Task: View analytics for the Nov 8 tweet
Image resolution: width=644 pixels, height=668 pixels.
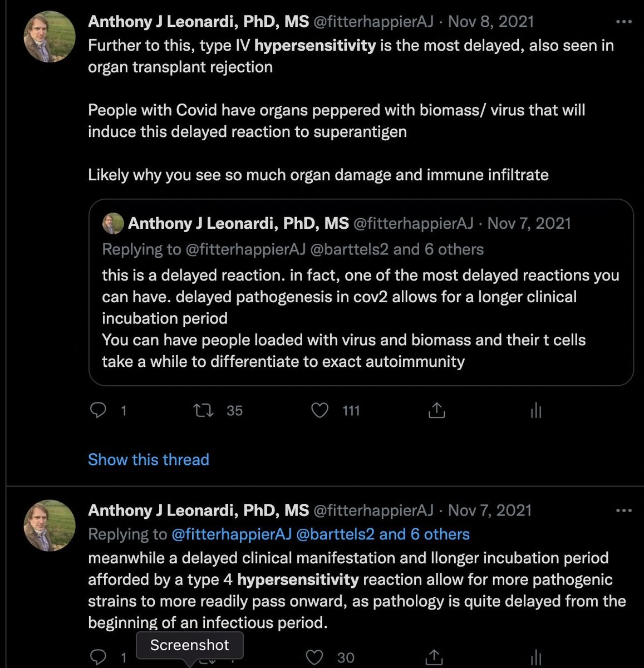Action: tap(535, 411)
